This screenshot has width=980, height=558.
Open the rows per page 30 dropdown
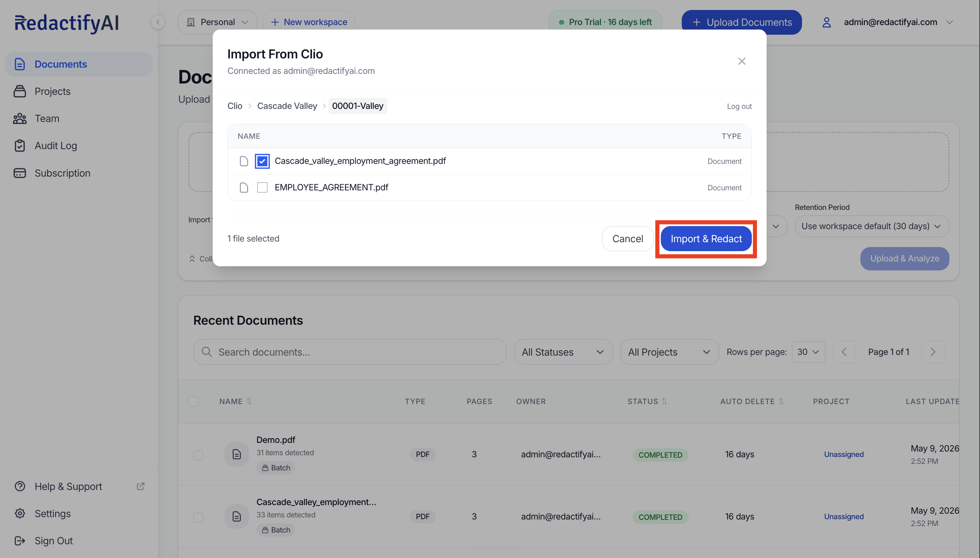pyautogui.click(x=808, y=352)
